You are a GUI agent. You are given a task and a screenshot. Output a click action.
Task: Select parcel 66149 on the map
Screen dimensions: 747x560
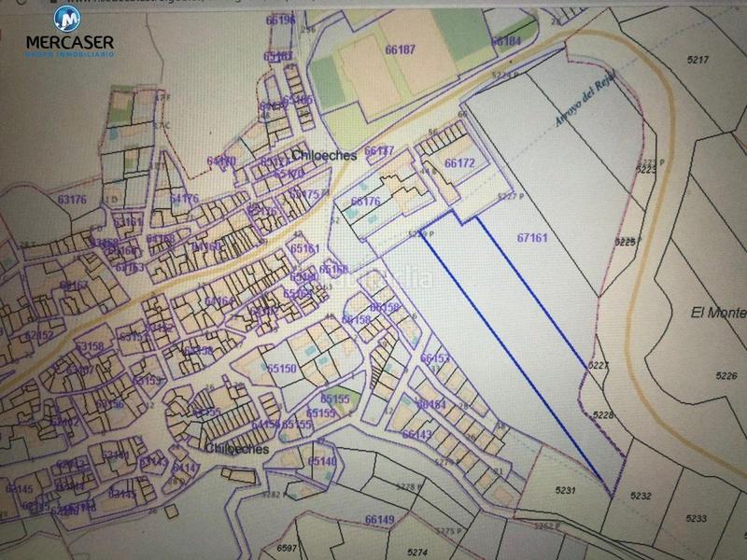point(379,520)
